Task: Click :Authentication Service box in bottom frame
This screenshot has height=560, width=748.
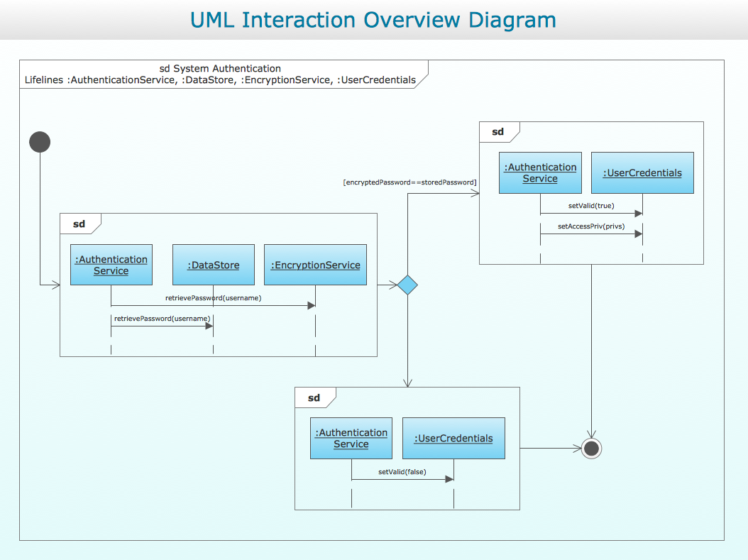Action: pos(351,439)
